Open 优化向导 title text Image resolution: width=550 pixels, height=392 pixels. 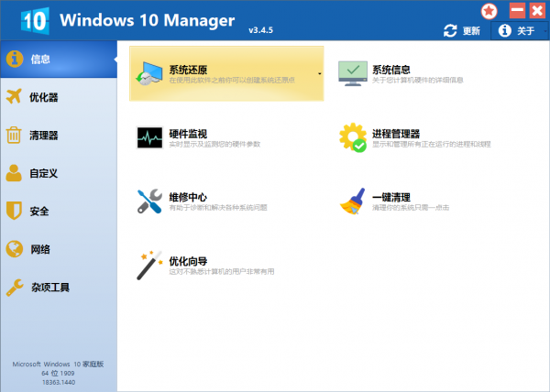point(188,261)
